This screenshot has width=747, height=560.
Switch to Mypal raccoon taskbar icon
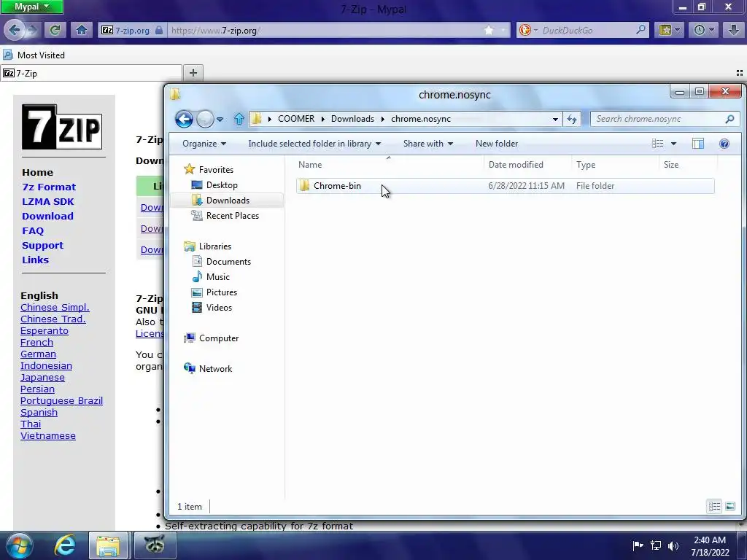[x=155, y=545]
